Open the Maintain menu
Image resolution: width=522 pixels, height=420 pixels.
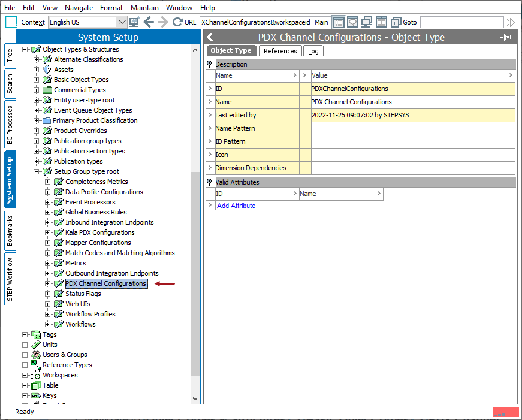pyautogui.click(x=144, y=8)
